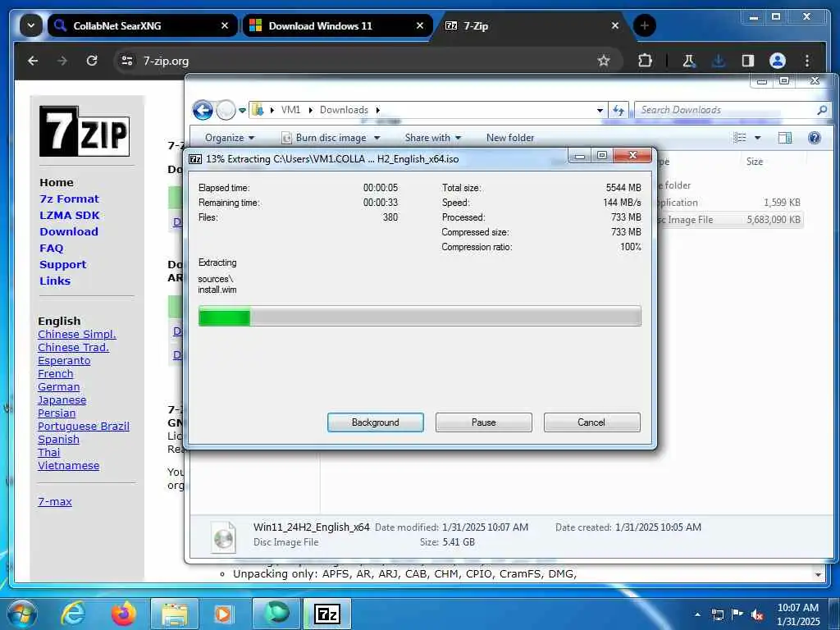Change the view icon in Explorer

pyautogui.click(x=740, y=138)
